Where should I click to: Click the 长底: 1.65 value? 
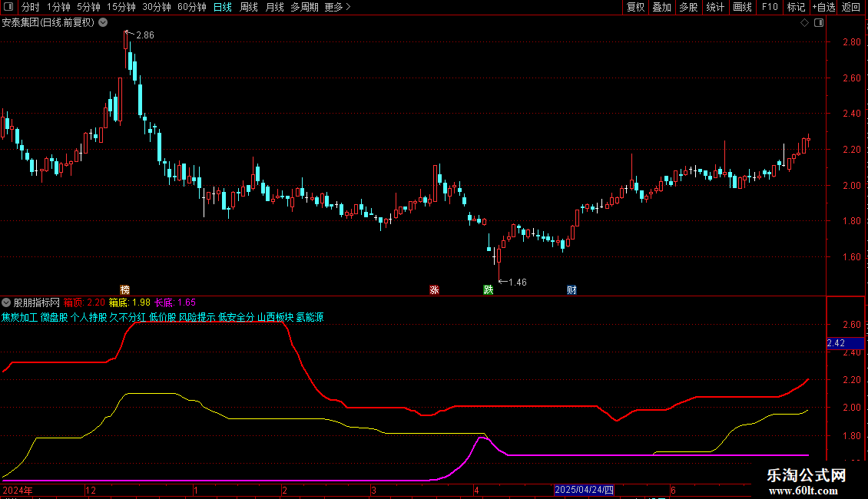coord(175,302)
